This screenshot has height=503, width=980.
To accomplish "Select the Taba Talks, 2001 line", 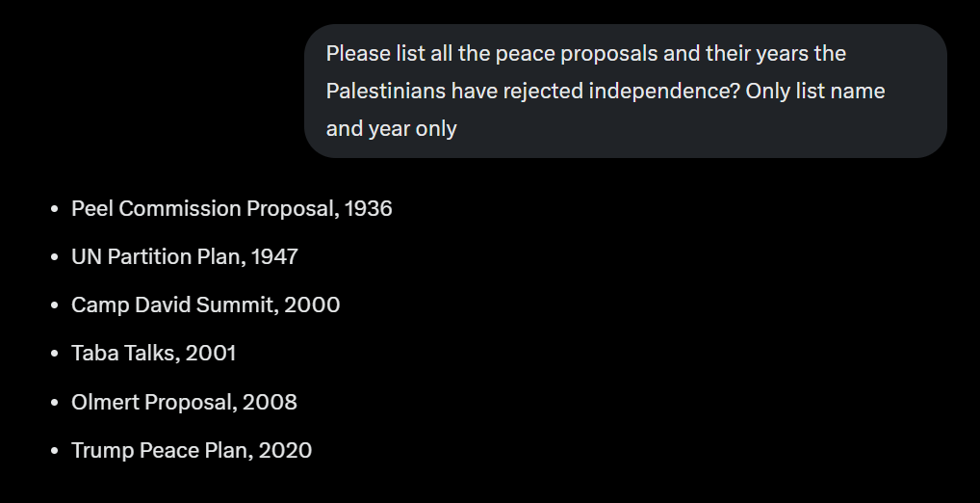I will [x=154, y=353].
